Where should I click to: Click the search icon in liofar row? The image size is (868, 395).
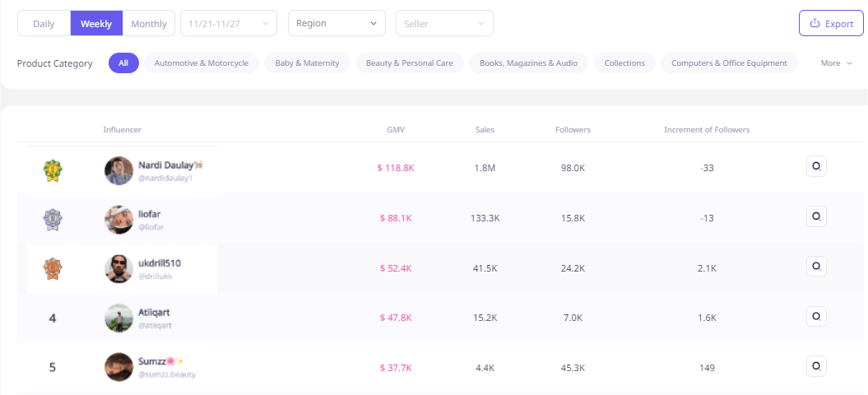pyautogui.click(x=816, y=216)
